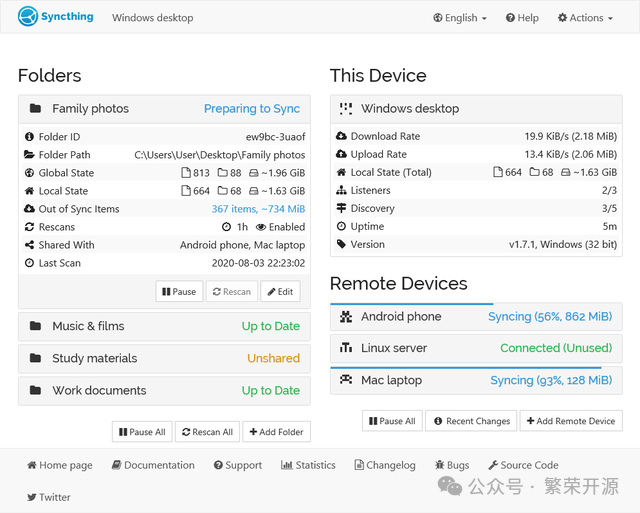Click the Syncthing logo icon
The width and height of the screenshot is (640, 513).
tap(28, 17)
